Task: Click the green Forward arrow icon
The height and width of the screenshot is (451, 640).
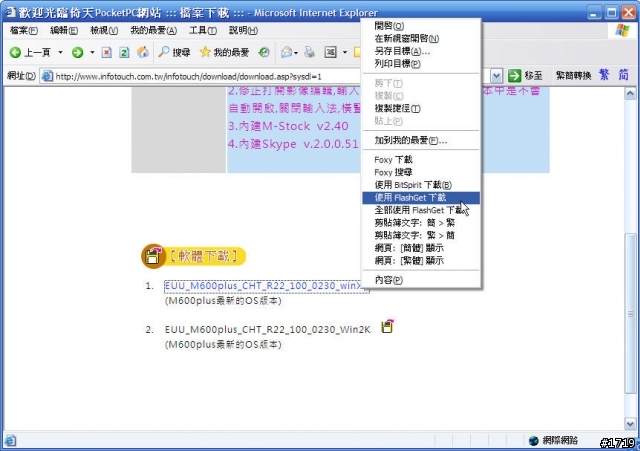Action: point(78,52)
